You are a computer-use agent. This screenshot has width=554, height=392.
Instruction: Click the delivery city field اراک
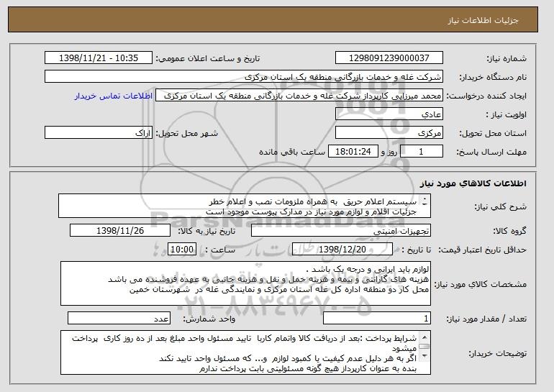99,133
